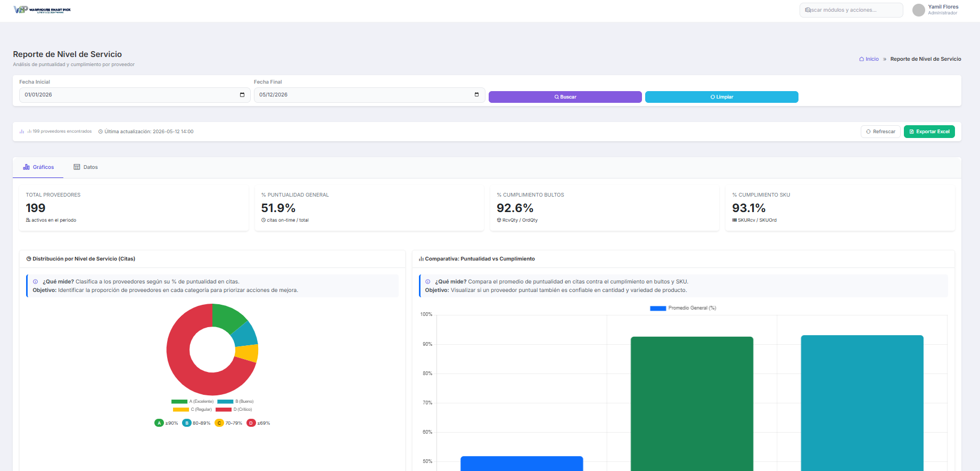980x471 pixels.
Task: Click the search modules input field
Action: 851,10
